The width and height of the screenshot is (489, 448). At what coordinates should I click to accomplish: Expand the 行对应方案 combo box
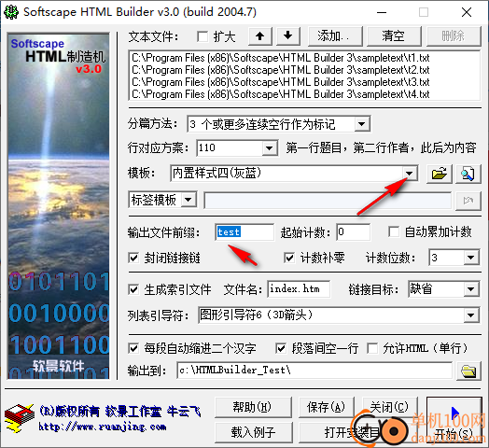tap(270, 147)
